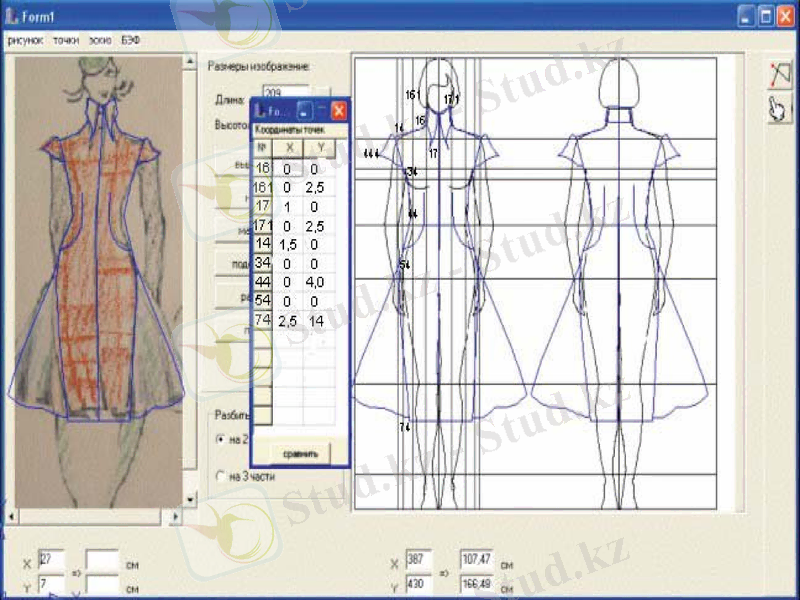This screenshot has width=800, height=600.
Task: Click the sketch panel scroll up arrow
Action: [190, 63]
